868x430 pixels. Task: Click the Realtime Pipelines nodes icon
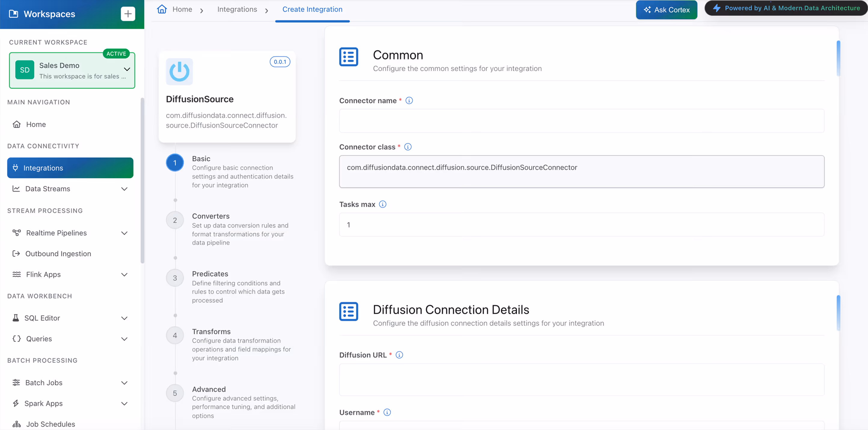click(x=17, y=233)
